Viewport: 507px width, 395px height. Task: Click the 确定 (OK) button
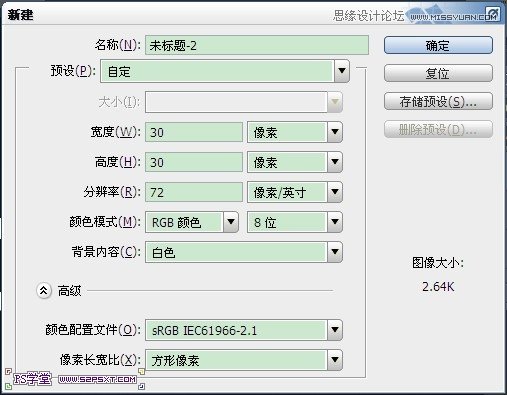438,45
